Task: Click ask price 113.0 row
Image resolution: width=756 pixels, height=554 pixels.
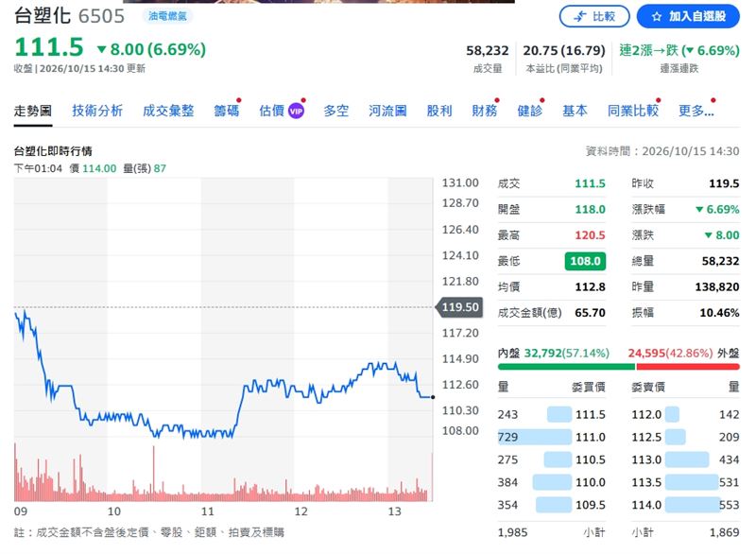Action: 685,459
